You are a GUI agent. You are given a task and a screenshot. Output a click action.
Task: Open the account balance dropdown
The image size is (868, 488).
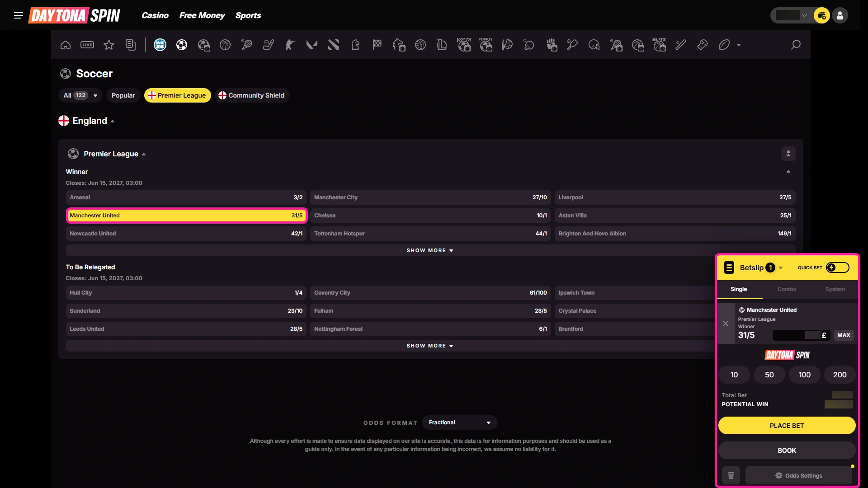[792, 15]
